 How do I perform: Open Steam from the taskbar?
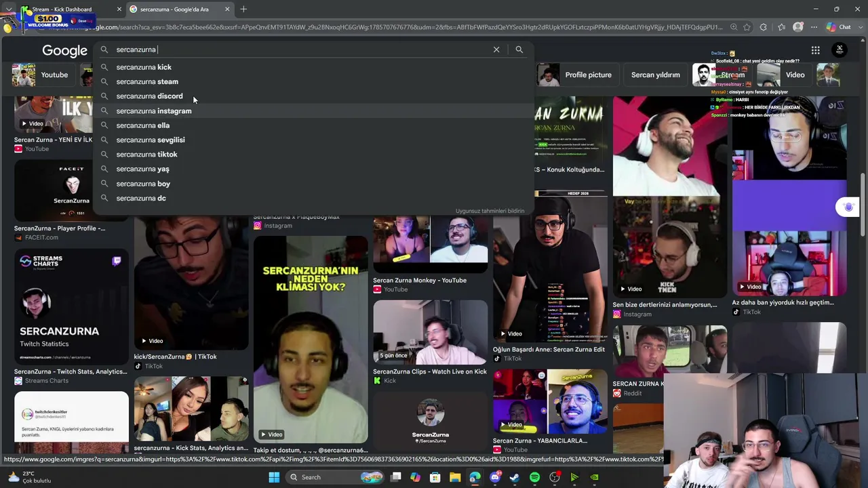(x=515, y=477)
